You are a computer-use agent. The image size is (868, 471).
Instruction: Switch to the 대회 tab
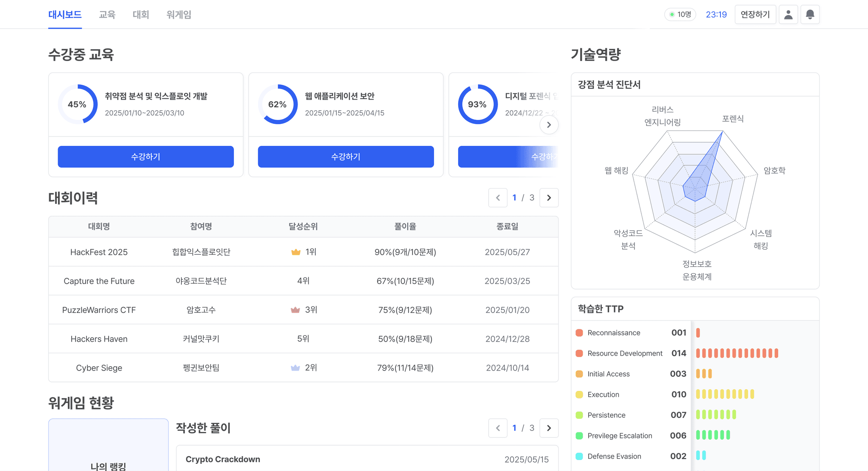141,14
